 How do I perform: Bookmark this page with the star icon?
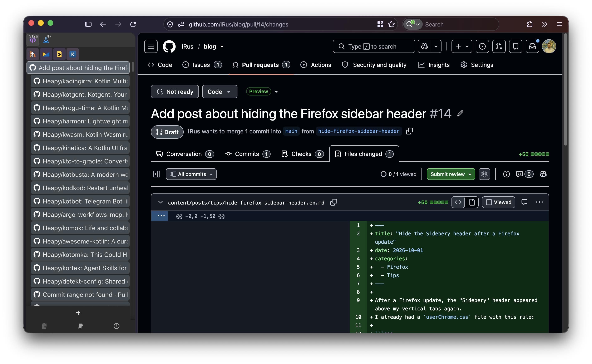(391, 24)
